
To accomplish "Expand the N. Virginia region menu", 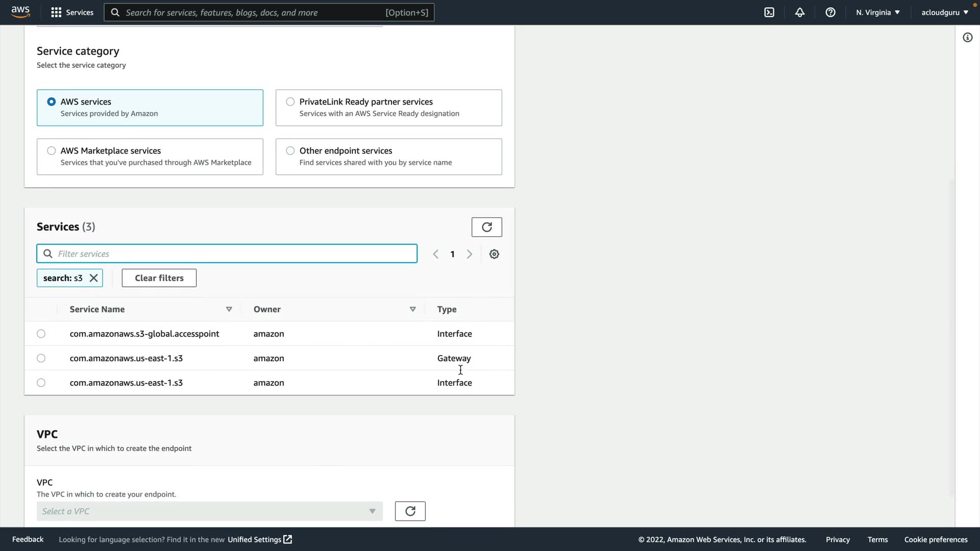I will [878, 12].
